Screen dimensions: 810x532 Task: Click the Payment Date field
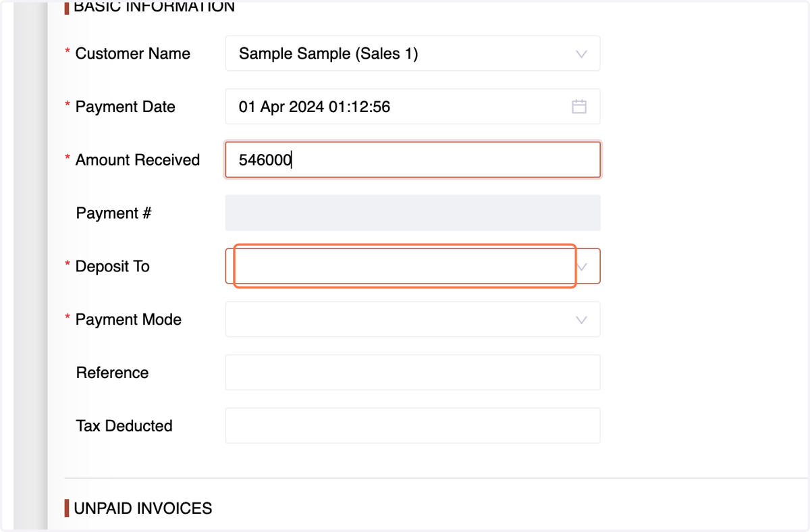coord(412,107)
